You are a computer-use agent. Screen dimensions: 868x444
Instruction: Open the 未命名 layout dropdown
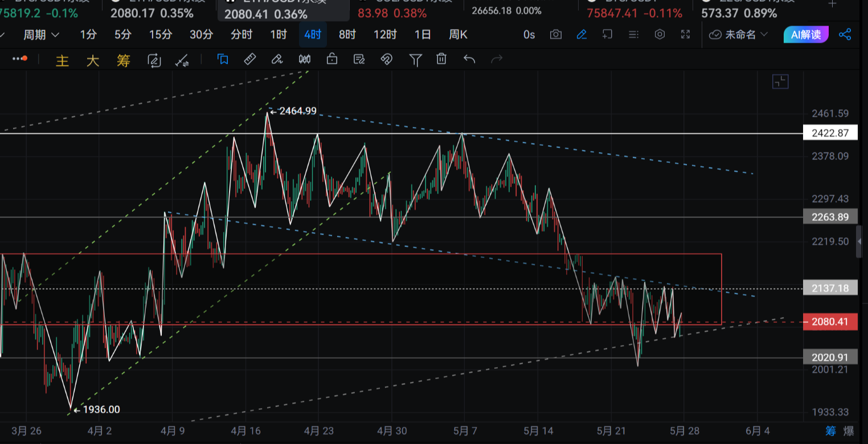746,35
